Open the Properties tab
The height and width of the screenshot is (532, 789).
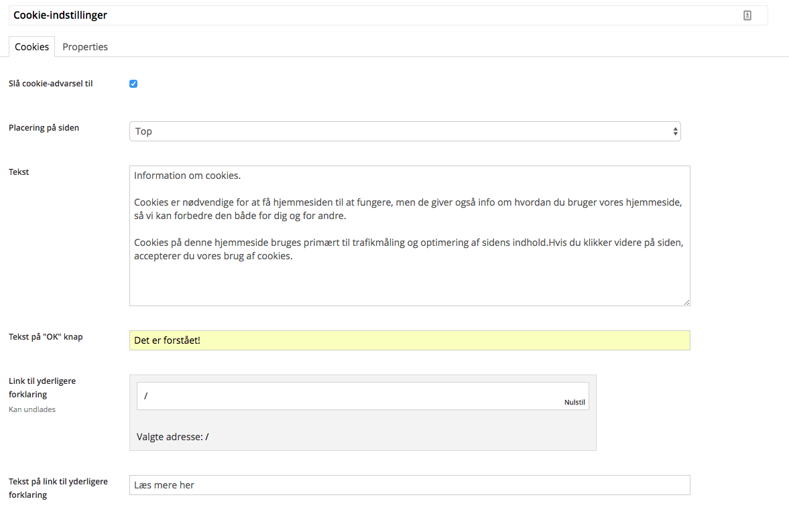pyautogui.click(x=85, y=47)
